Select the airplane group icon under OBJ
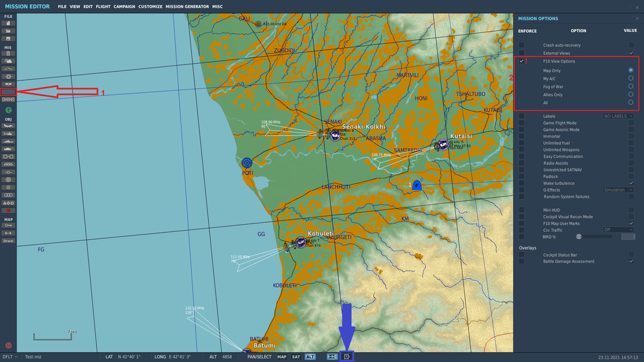The width and height of the screenshot is (644, 362). (x=8, y=126)
